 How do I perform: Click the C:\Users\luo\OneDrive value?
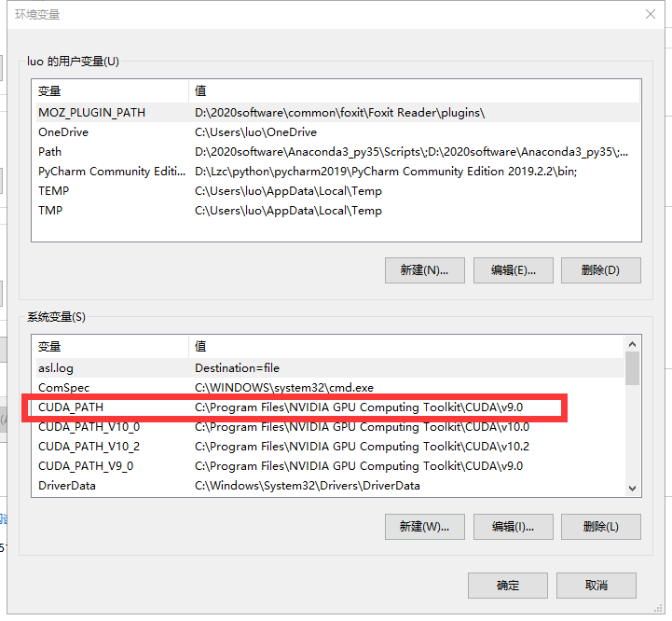point(256,132)
